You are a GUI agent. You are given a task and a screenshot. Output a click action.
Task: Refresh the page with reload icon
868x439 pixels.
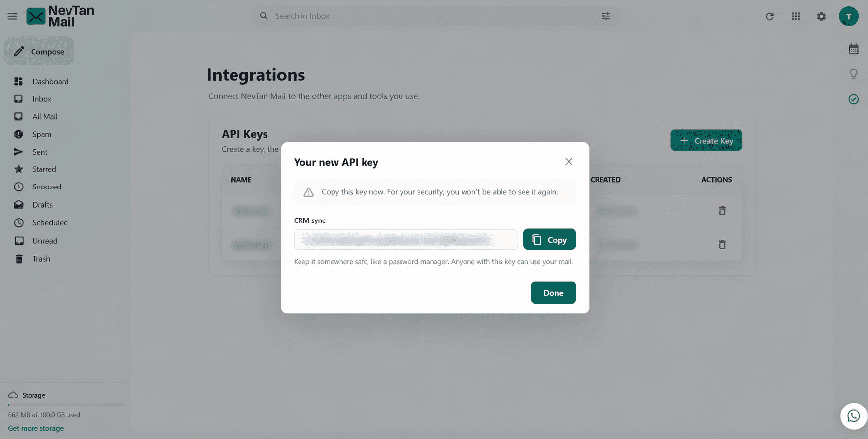[x=769, y=16]
